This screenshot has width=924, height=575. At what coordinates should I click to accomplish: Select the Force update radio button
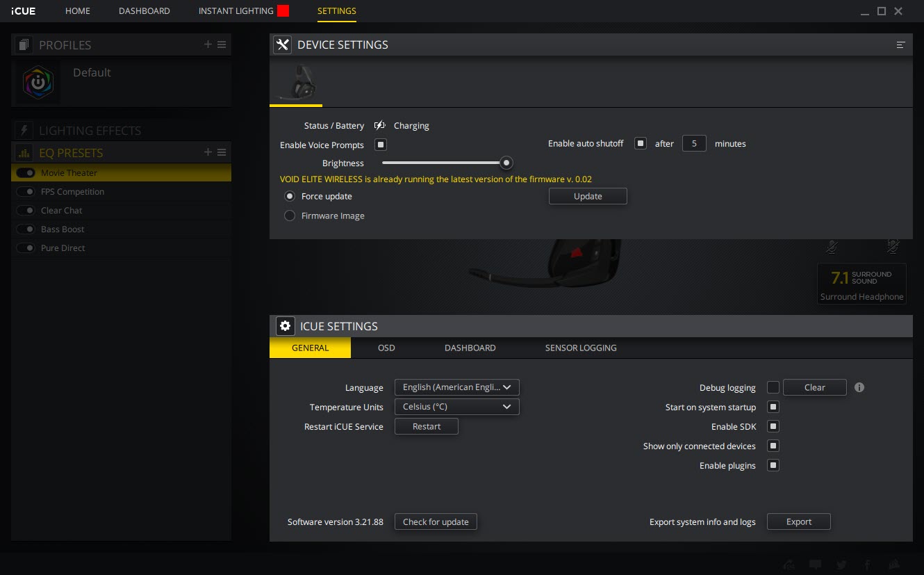pos(290,196)
